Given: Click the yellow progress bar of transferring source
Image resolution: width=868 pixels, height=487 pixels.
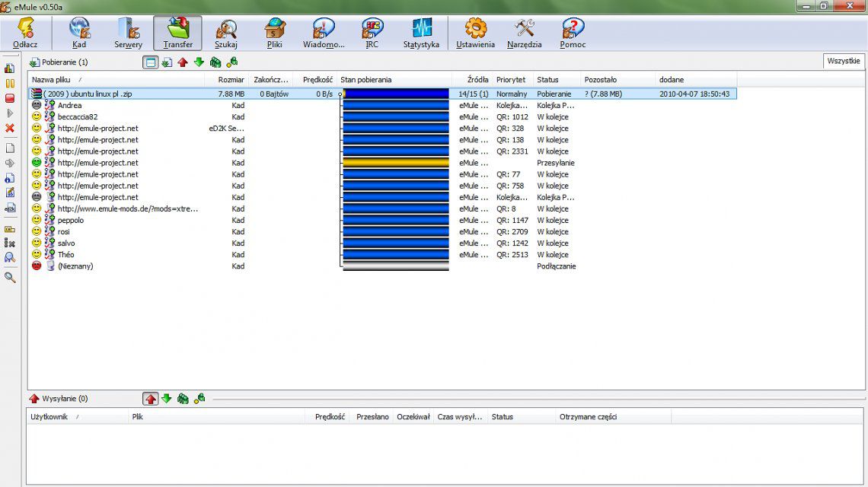Looking at the screenshot, I should tap(395, 163).
